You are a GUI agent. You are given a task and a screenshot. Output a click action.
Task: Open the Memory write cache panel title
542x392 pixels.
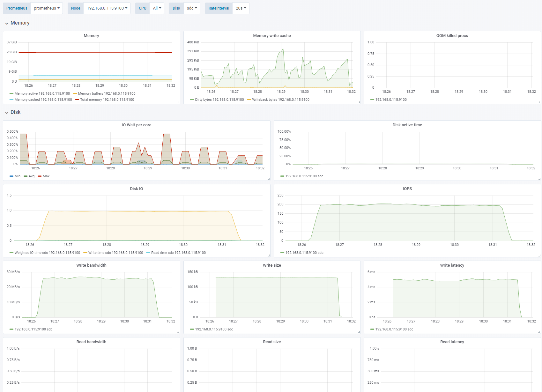(272, 36)
